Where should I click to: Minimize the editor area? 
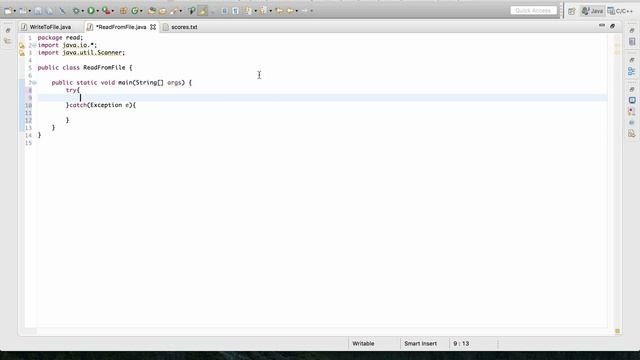point(602,26)
